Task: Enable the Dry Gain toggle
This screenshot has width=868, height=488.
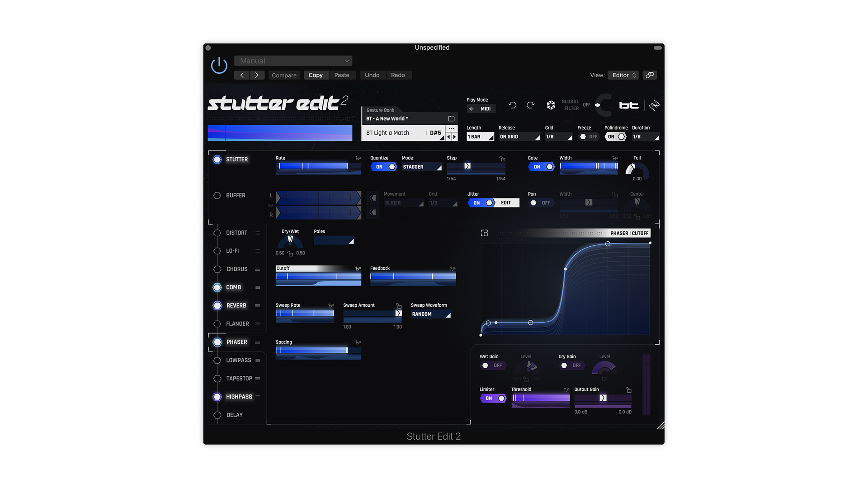Action: (572, 366)
